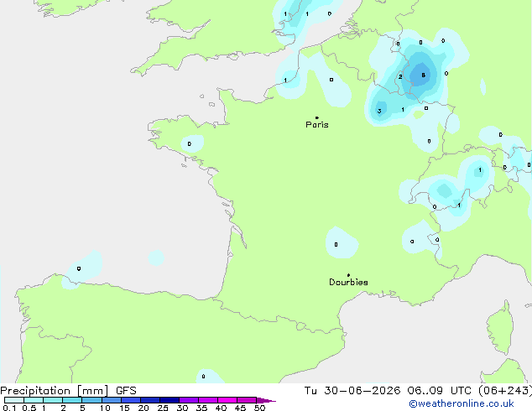Click the 40 legend scale label

[x=221, y=408]
